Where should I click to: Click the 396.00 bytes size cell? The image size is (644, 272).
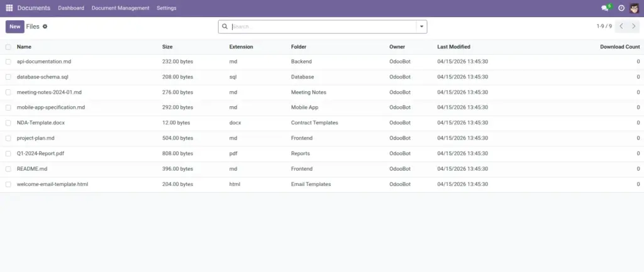pyautogui.click(x=177, y=168)
